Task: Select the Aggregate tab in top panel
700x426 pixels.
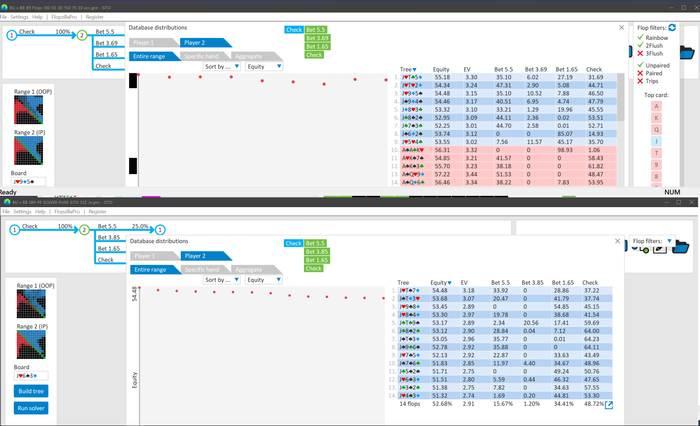Action: (x=256, y=57)
